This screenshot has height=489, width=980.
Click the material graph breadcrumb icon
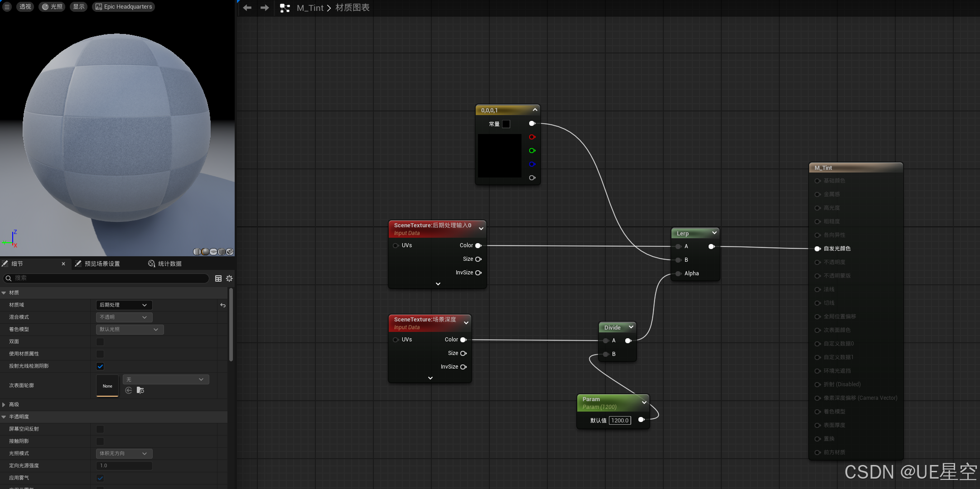pos(285,8)
